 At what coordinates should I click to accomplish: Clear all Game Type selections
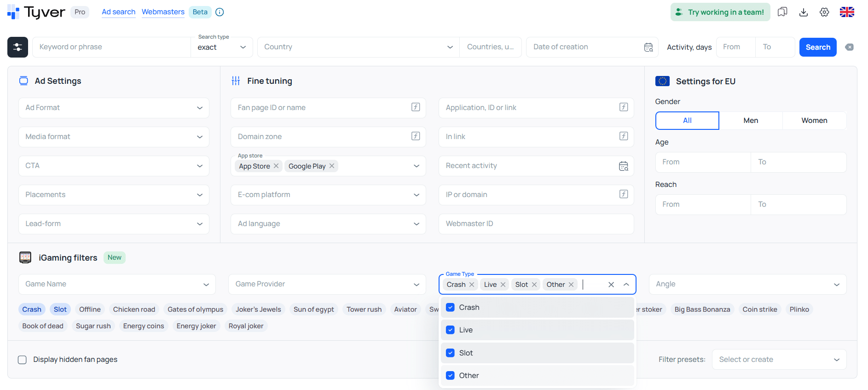611,285
